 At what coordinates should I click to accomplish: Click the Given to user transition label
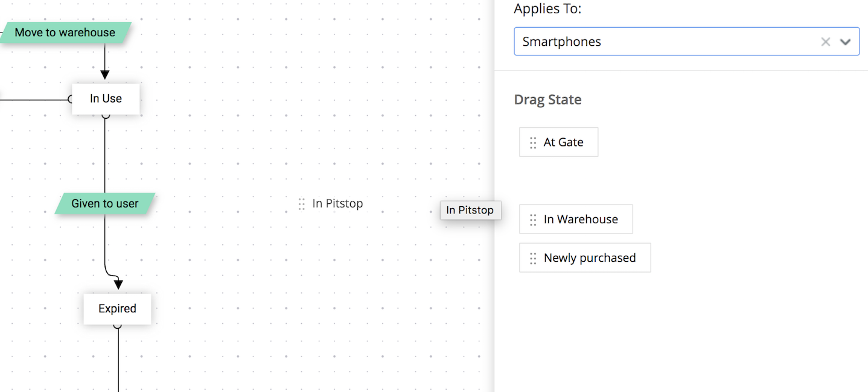click(x=105, y=204)
